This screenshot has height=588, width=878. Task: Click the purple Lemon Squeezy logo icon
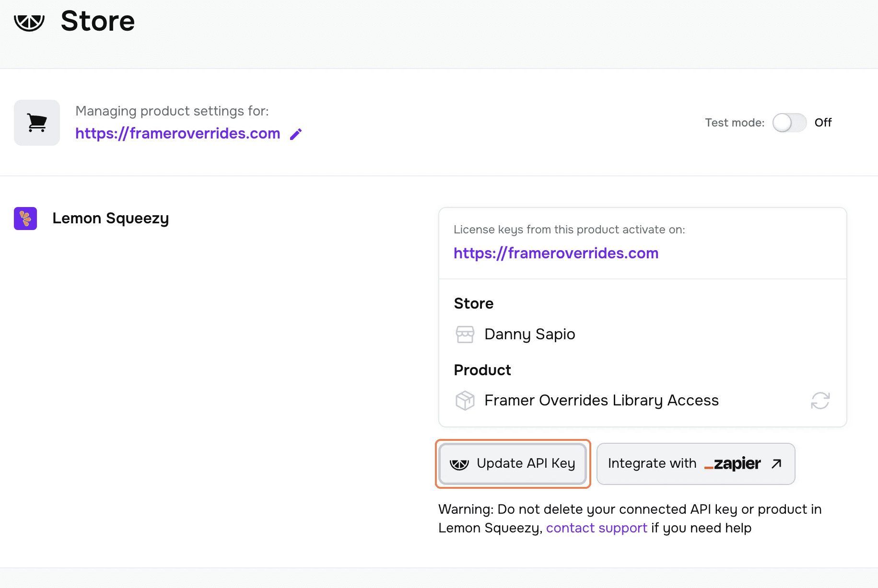coord(25,219)
